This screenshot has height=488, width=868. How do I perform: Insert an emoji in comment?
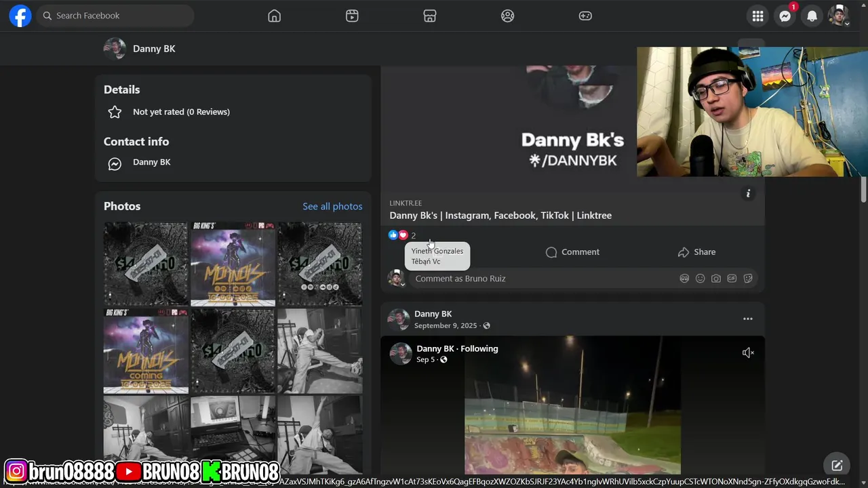pos(700,279)
